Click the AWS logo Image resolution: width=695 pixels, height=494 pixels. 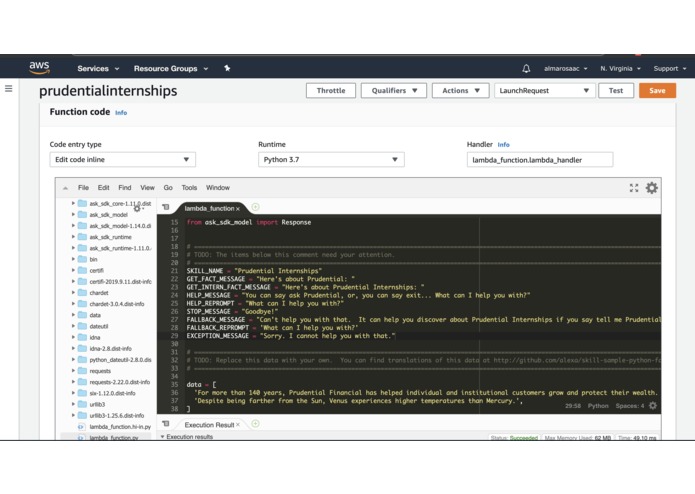(39, 68)
